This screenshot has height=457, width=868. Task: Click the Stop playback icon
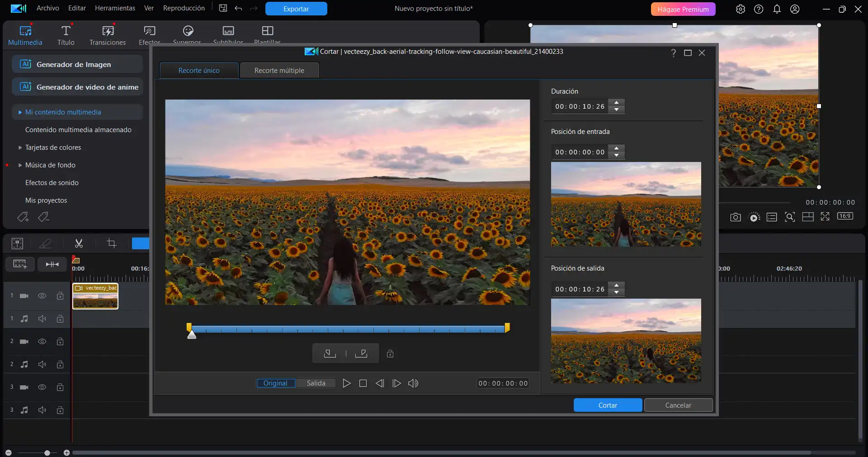363,383
